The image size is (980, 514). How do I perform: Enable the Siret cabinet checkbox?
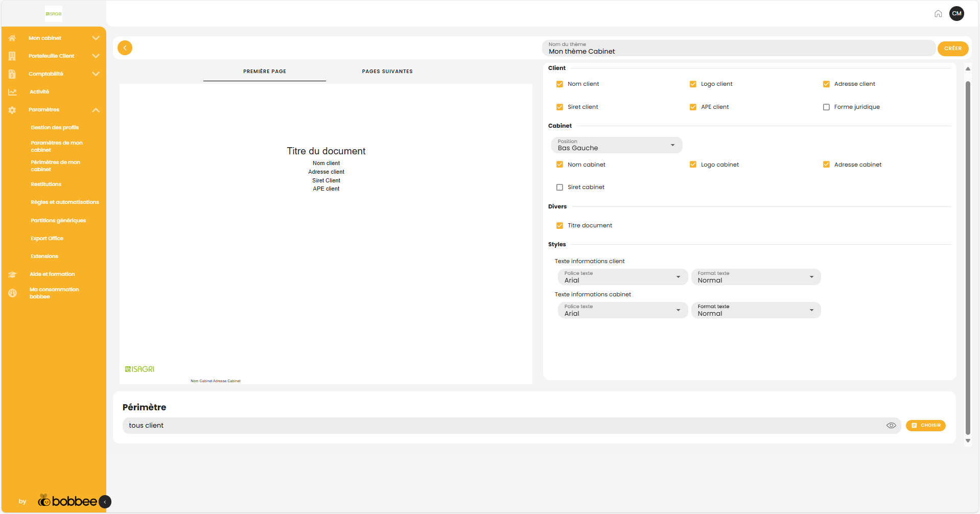coord(559,188)
